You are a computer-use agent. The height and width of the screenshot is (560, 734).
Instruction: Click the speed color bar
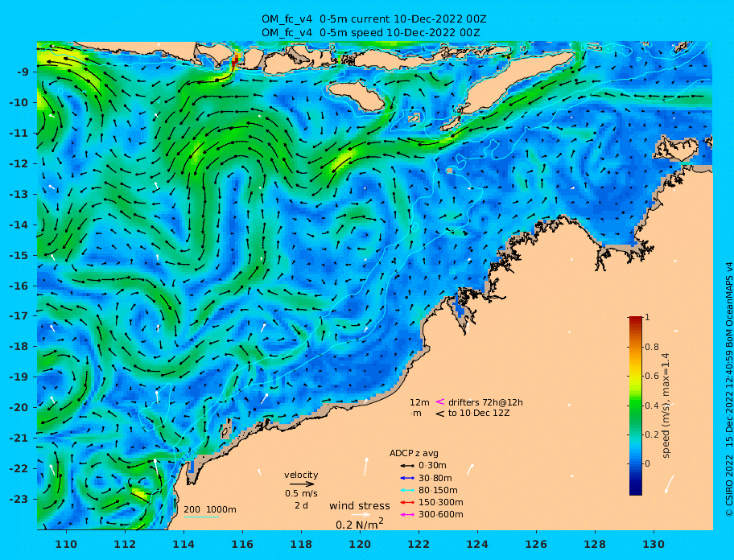point(636,406)
